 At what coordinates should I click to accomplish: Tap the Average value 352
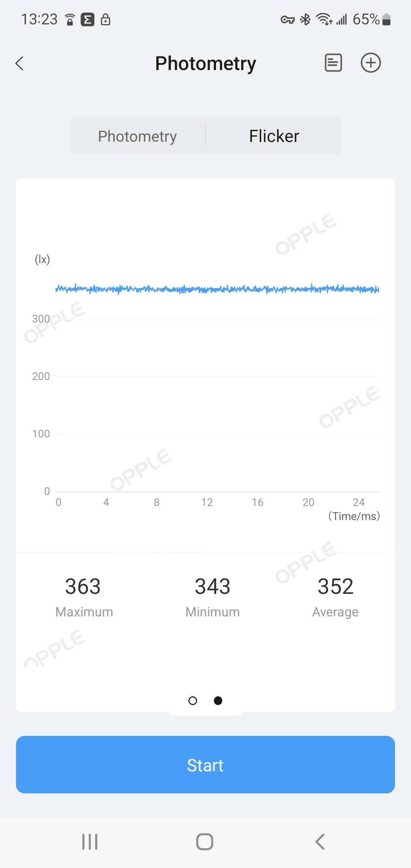click(x=335, y=586)
